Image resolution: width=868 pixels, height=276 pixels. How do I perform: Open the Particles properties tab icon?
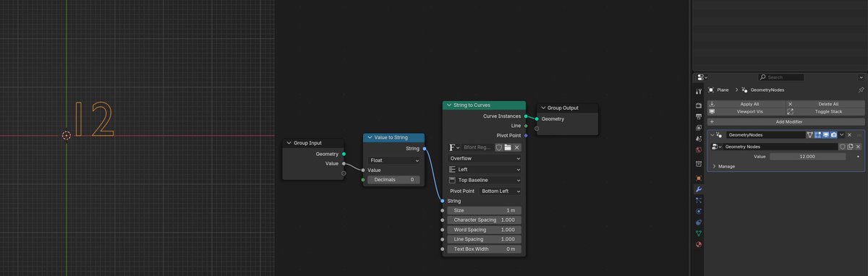pyautogui.click(x=699, y=200)
